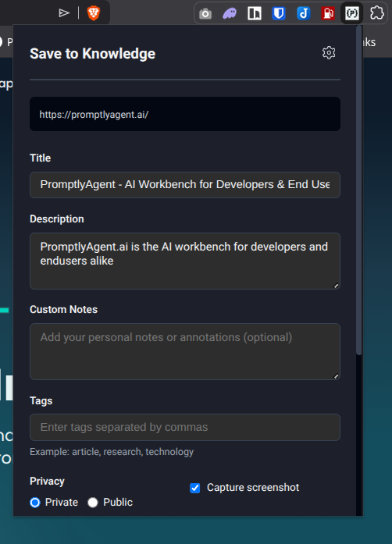Click the 'Save to Knowledge' heading
Viewport: 392px width, 544px height.
click(x=92, y=54)
